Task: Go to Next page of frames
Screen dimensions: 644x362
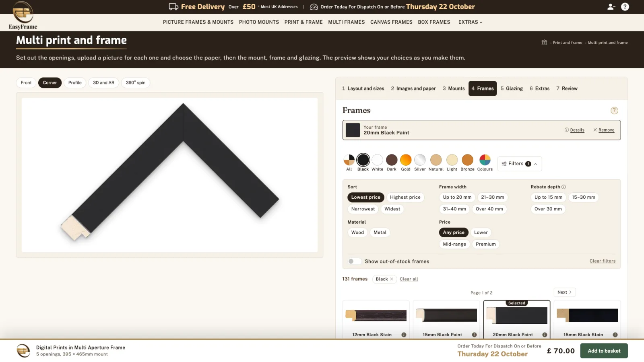Action: coord(564,292)
